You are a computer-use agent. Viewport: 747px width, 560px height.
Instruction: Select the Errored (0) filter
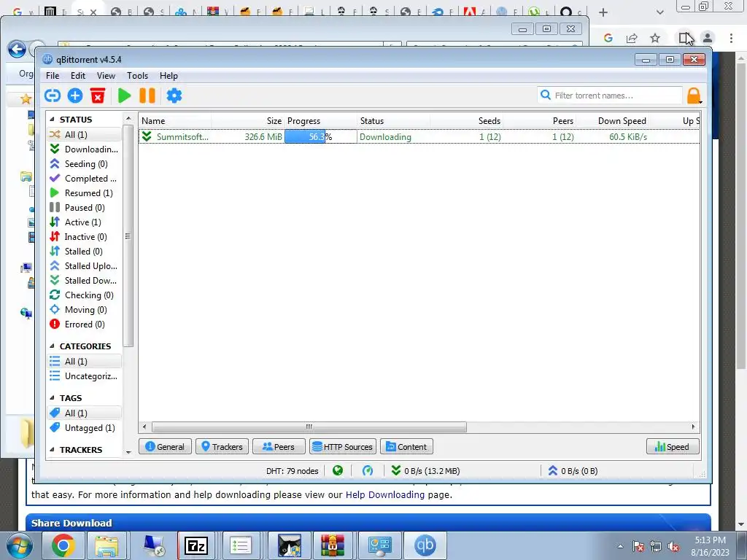pyautogui.click(x=85, y=324)
